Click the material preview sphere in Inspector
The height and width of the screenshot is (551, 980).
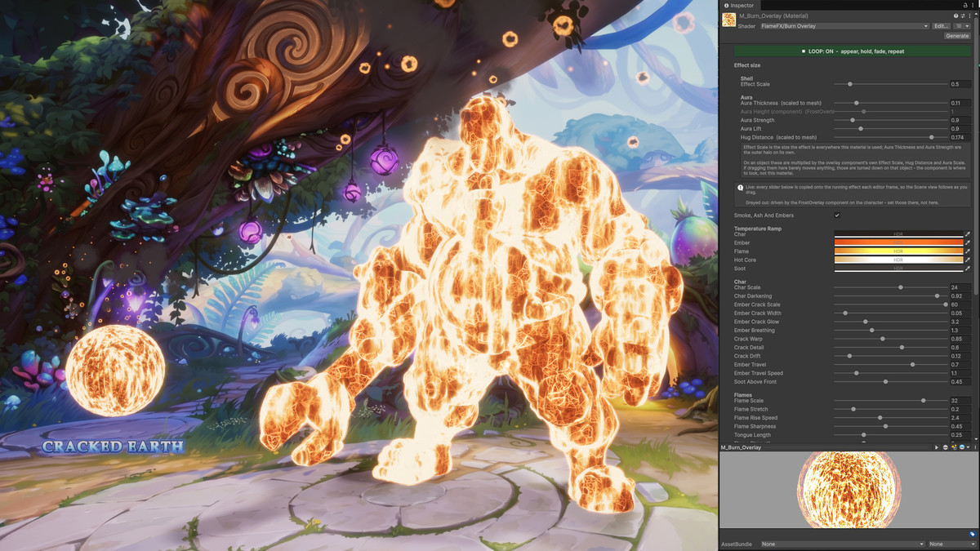pos(849,491)
